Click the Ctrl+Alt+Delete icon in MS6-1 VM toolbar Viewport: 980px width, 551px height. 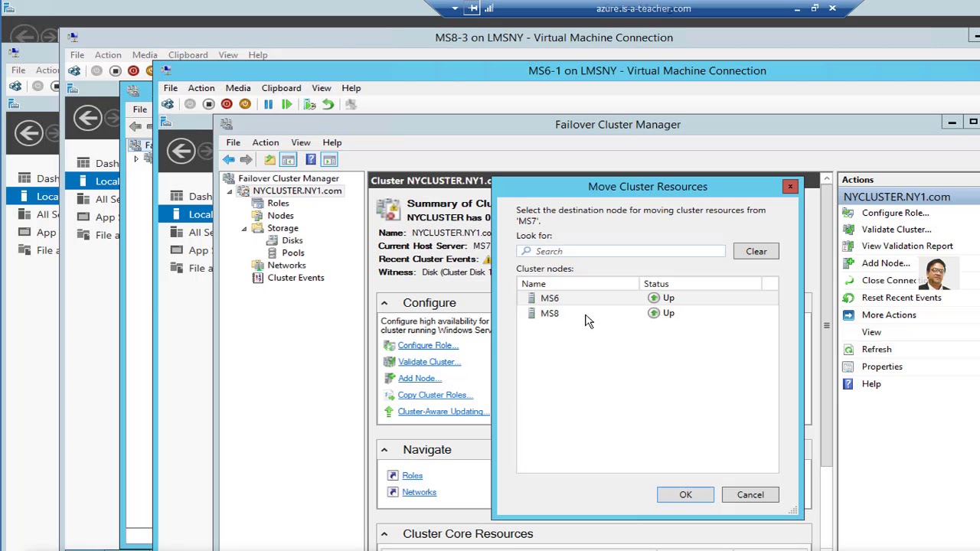(168, 104)
